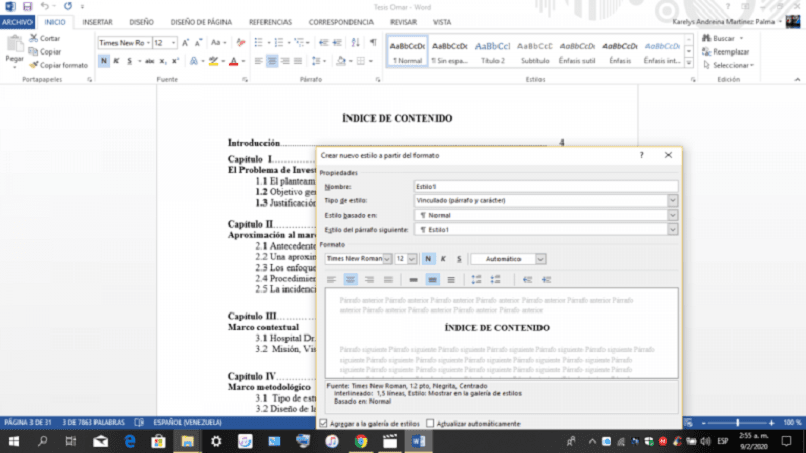Toggle italic K in the style dialog
The image size is (806, 453).
[443, 259]
